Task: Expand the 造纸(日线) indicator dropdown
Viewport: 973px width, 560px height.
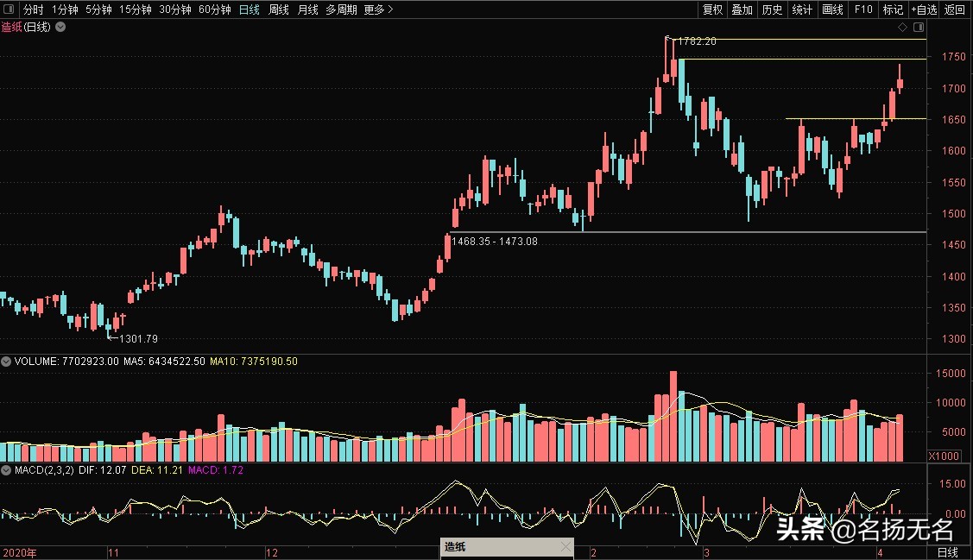Action: (x=60, y=27)
